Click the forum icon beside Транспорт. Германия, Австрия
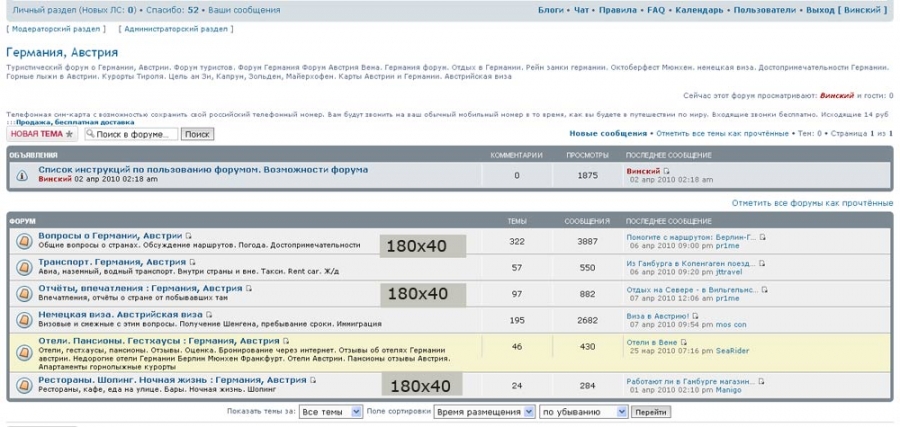 (24, 267)
